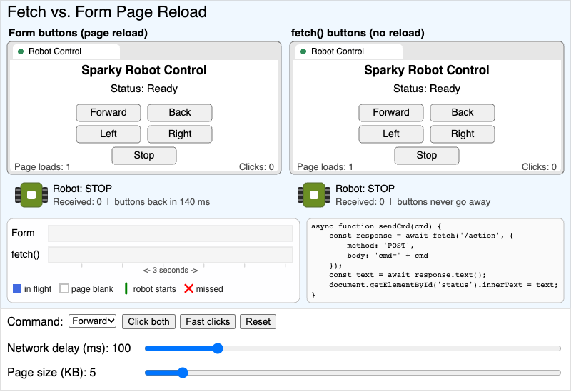The width and height of the screenshot is (571, 392).
Task: Click the page blank legend box
Action: click(x=64, y=288)
